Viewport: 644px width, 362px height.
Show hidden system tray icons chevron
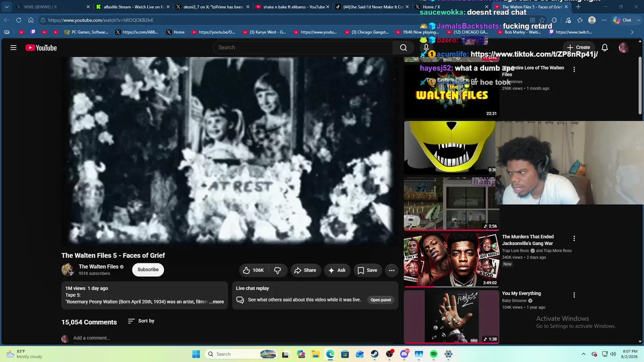584,354
